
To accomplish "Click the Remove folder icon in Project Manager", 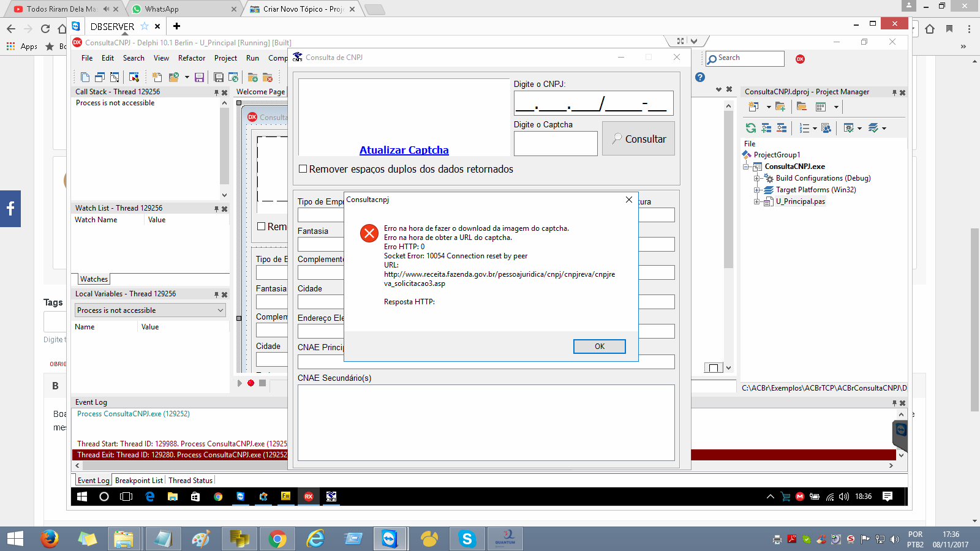I will (x=801, y=107).
